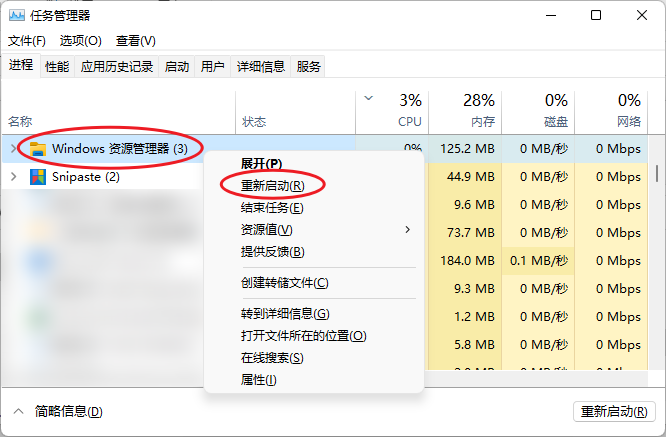Click the 125.2 MB memory cell

pyautogui.click(x=467, y=149)
